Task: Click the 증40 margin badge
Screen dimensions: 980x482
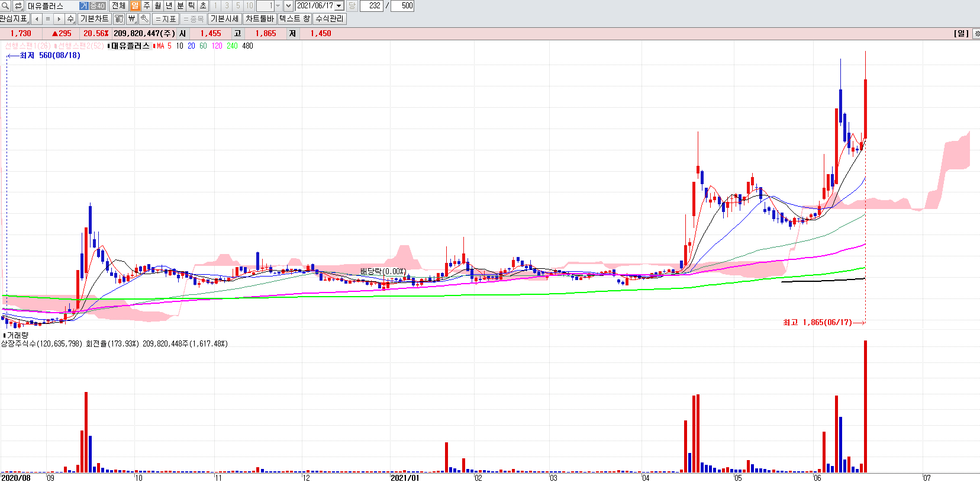Action: coord(97,6)
